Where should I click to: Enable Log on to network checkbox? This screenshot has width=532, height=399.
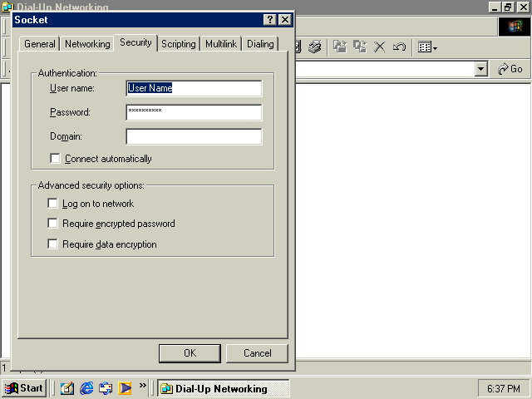pyautogui.click(x=52, y=203)
